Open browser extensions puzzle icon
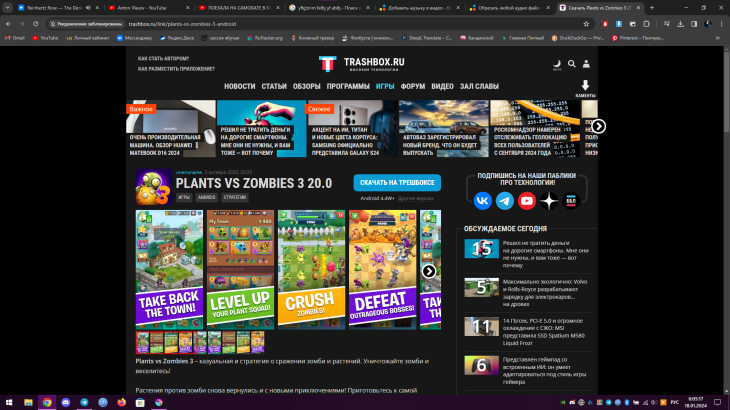The image size is (730, 410). (646, 24)
